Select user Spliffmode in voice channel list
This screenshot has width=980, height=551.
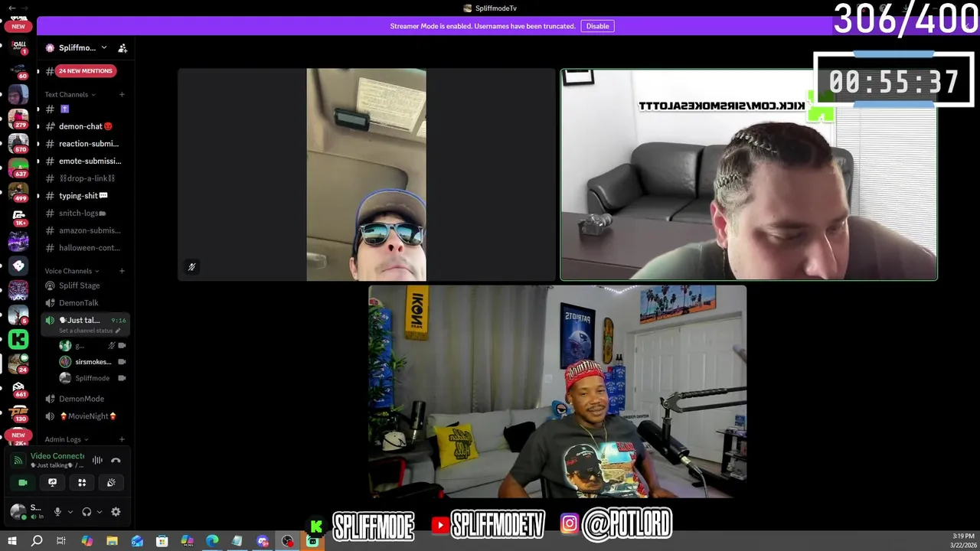point(93,378)
